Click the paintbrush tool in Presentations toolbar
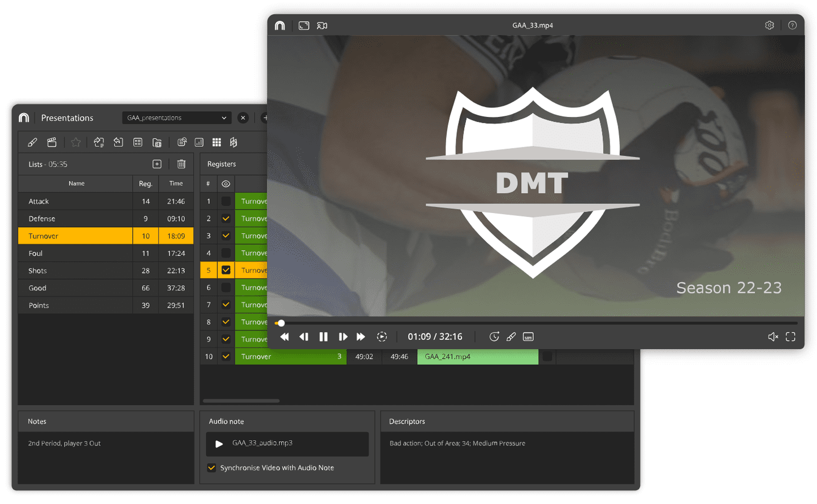Viewport: 817px width, 504px height. (33, 142)
